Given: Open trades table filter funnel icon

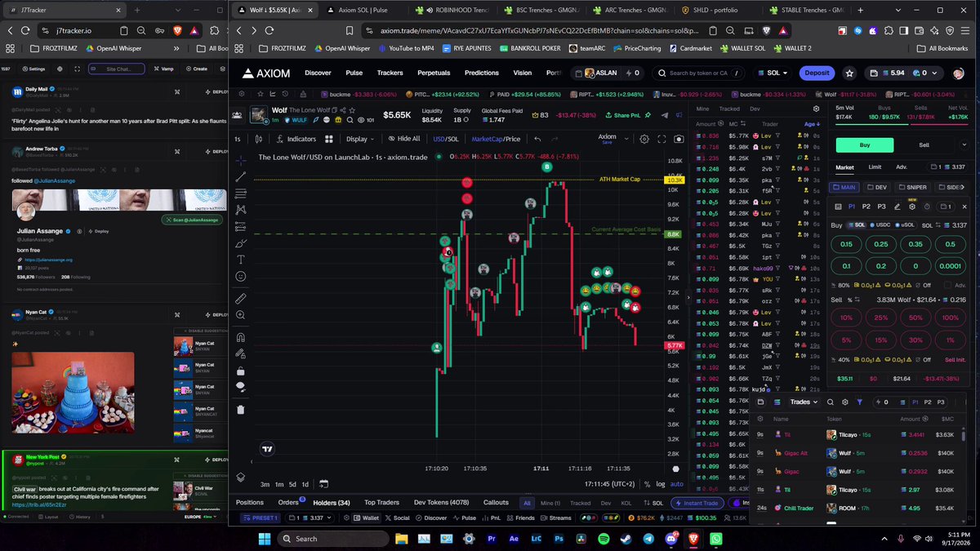Looking at the screenshot, I should point(859,402).
